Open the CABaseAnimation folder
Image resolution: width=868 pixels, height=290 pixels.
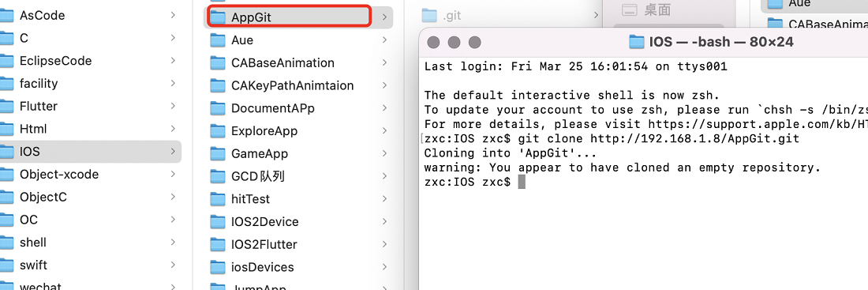(x=298, y=62)
